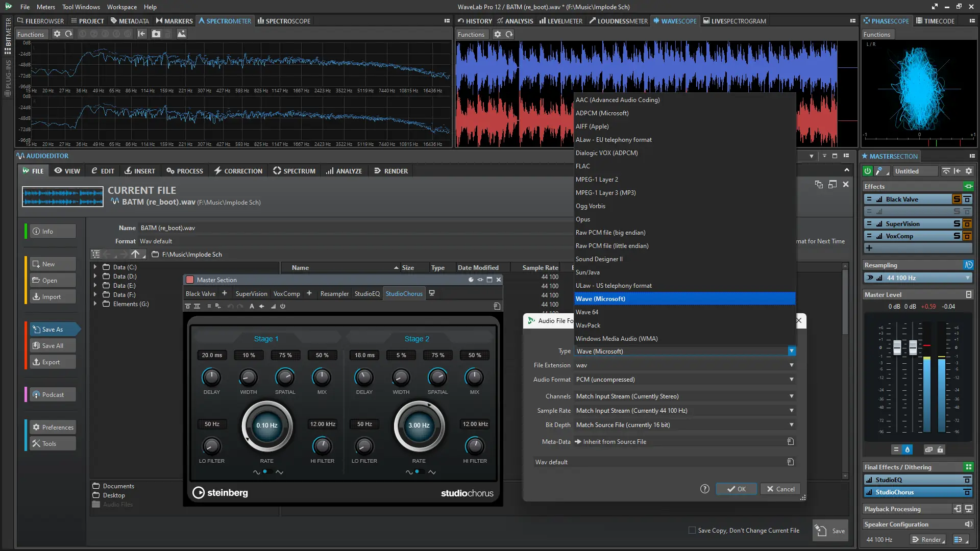Viewport: 980px width, 551px height.
Task: Solo the Black Valve effect
Action: click(x=957, y=199)
